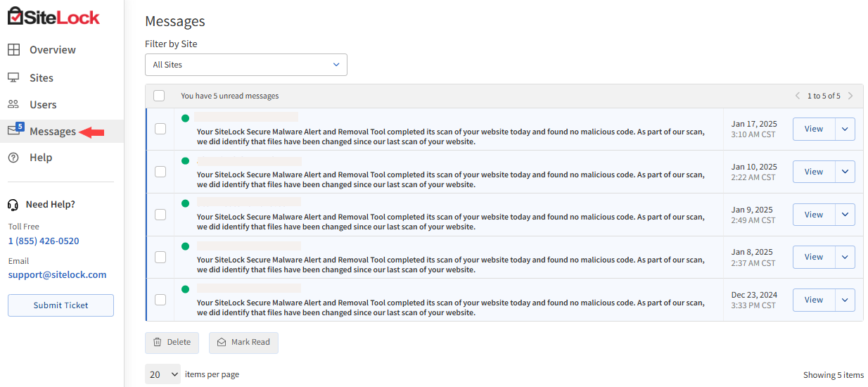Click the Delete button

(x=172, y=343)
